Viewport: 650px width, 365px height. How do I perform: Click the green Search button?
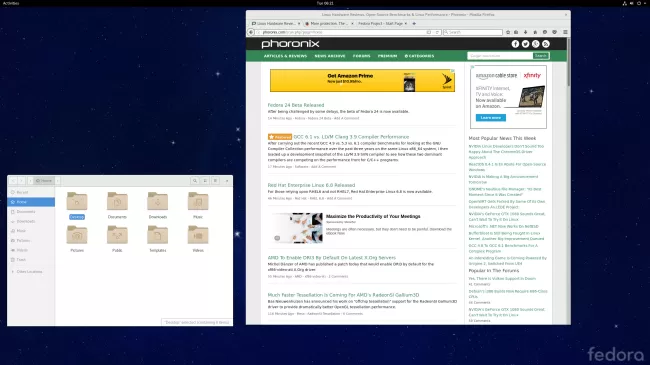(x=541, y=56)
